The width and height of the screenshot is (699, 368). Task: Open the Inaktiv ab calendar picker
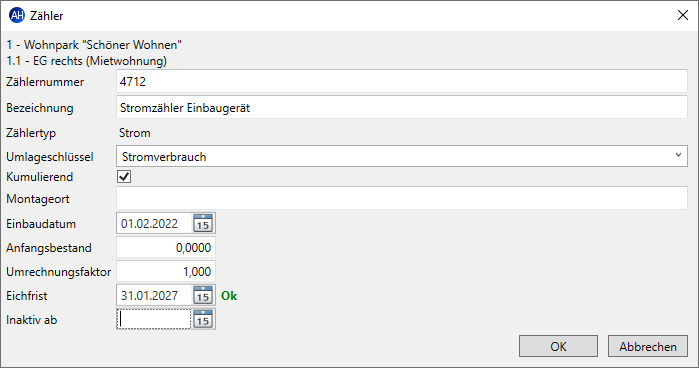[x=203, y=319]
